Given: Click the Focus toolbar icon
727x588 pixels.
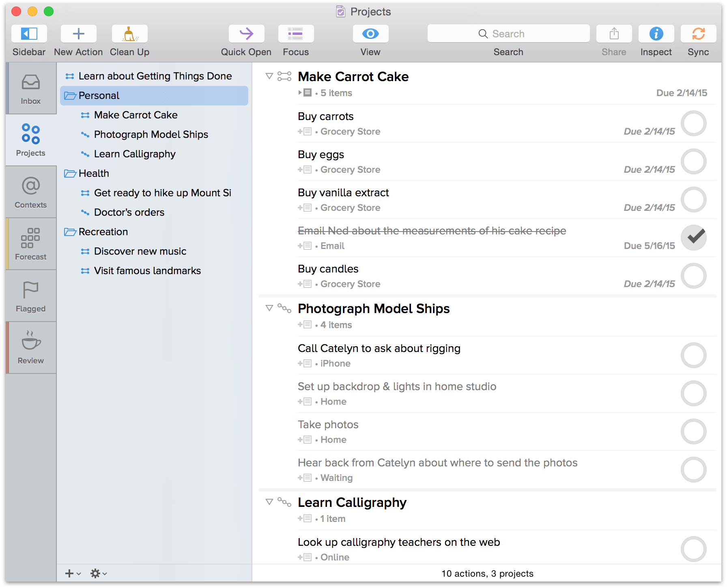Looking at the screenshot, I should tap(296, 34).
